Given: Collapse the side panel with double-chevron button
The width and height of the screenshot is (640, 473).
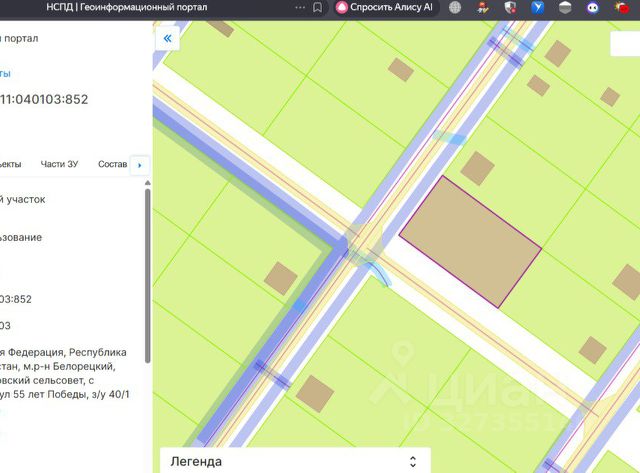Looking at the screenshot, I should click(x=167, y=39).
